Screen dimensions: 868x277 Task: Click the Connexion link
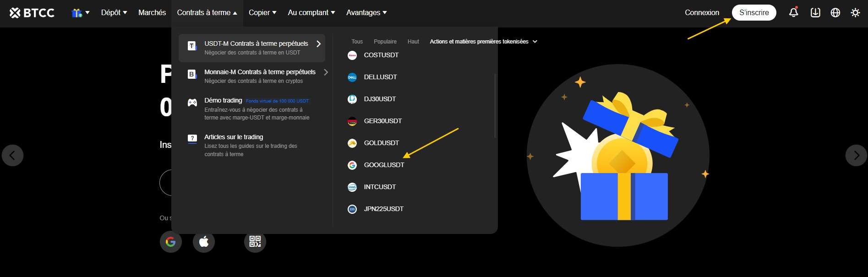702,13
